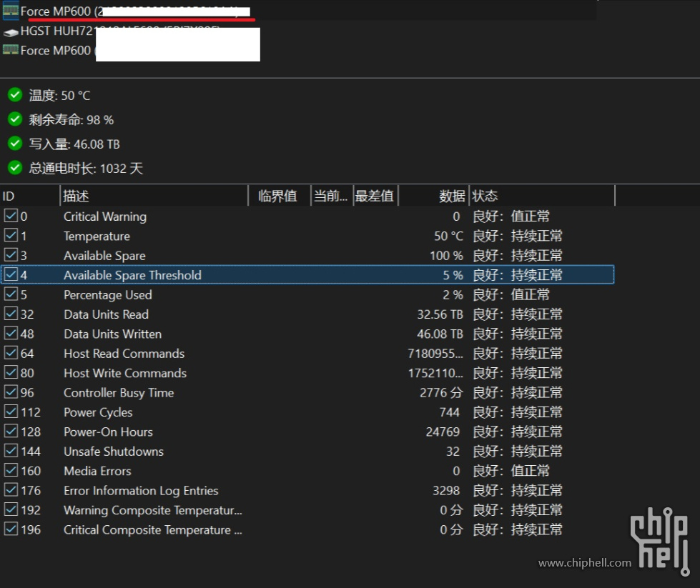
Task: Toggle checkbox for Critical Composite Temperature row
Action: pyautogui.click(x=11, y=529)
